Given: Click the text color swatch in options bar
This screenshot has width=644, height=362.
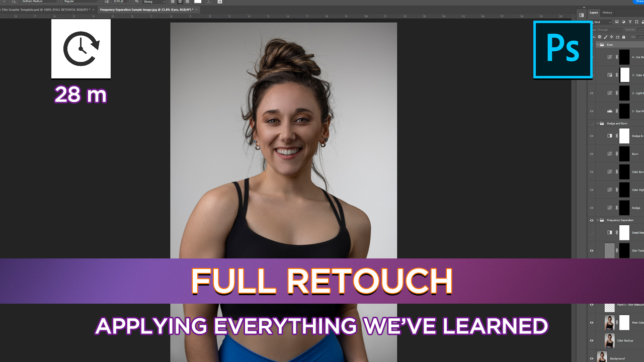Looking at the screenshot, I should [x=198, y=2].
